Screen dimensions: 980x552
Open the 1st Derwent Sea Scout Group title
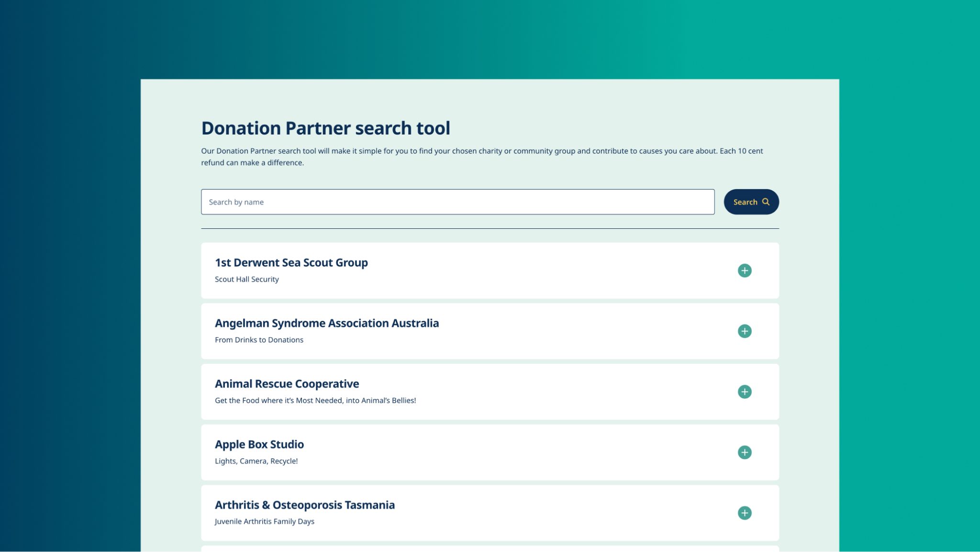(291, 262)
